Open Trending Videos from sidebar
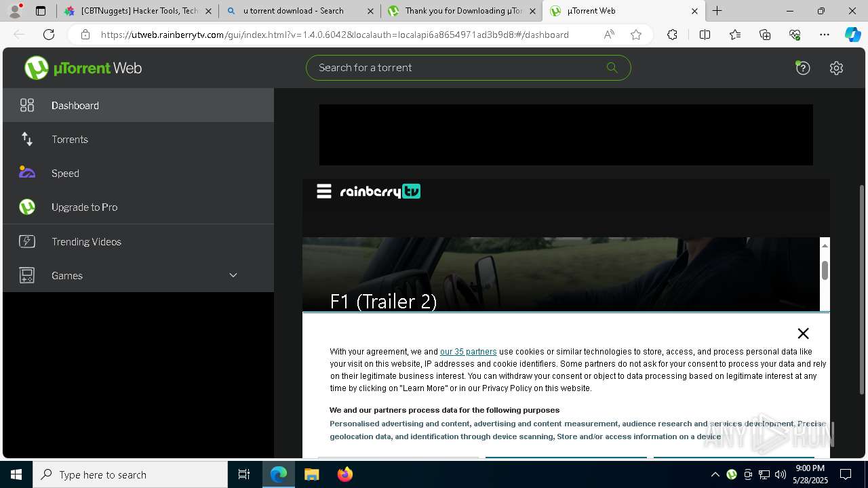This screenshot has height=488, width=868. (x=138, y=241)
